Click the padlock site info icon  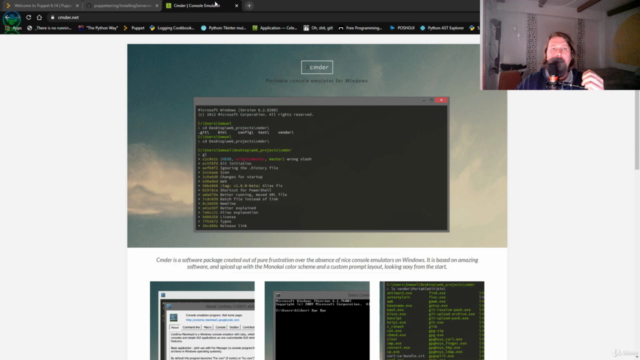click(52, 18)
